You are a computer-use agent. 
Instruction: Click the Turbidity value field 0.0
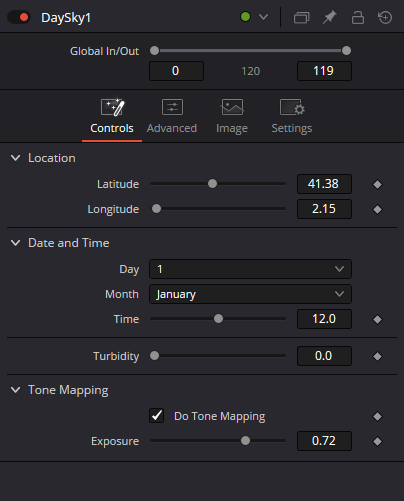click(x=324, y=356)
